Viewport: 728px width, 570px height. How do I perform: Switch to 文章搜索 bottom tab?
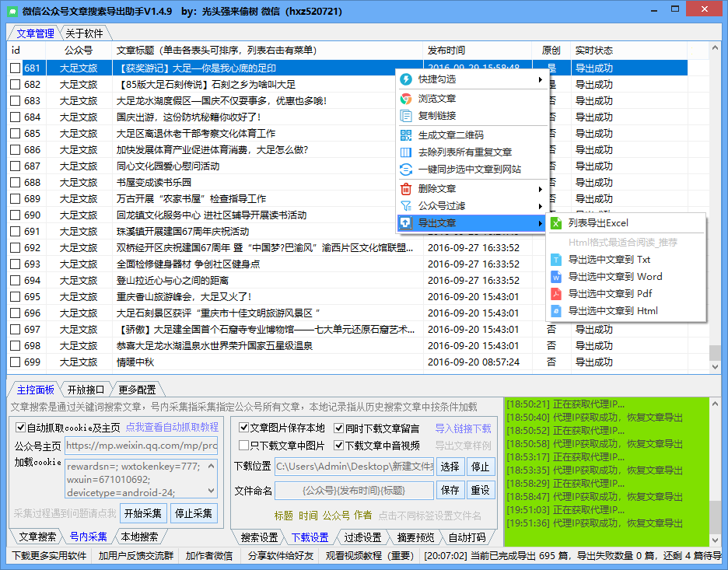point(37,537)
